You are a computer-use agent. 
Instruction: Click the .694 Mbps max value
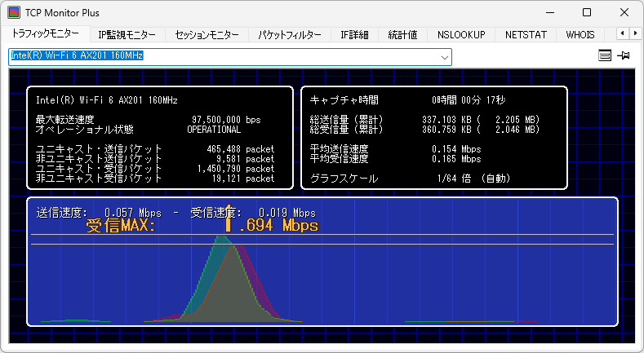[278, 225]
